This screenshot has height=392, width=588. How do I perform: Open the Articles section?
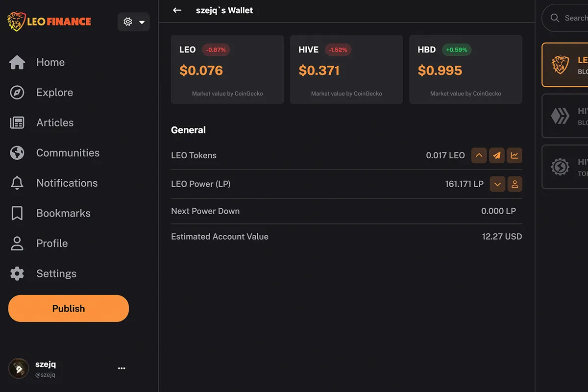pos(55,122)
